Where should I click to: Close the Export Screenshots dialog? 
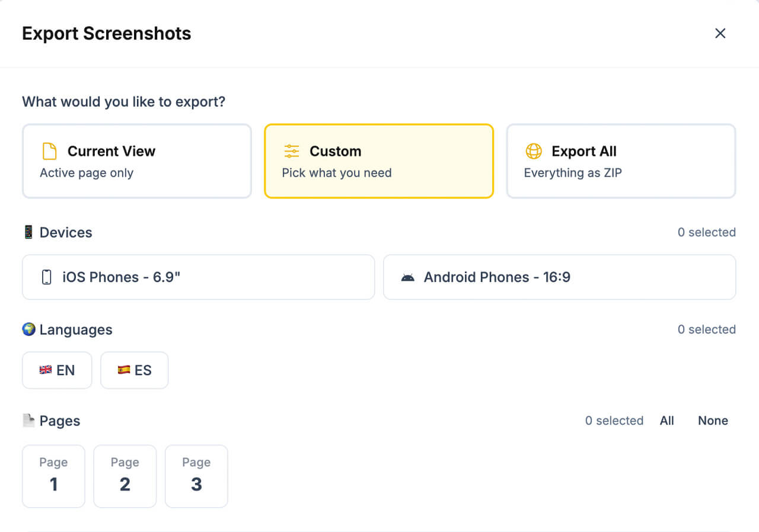click(720, 33)
